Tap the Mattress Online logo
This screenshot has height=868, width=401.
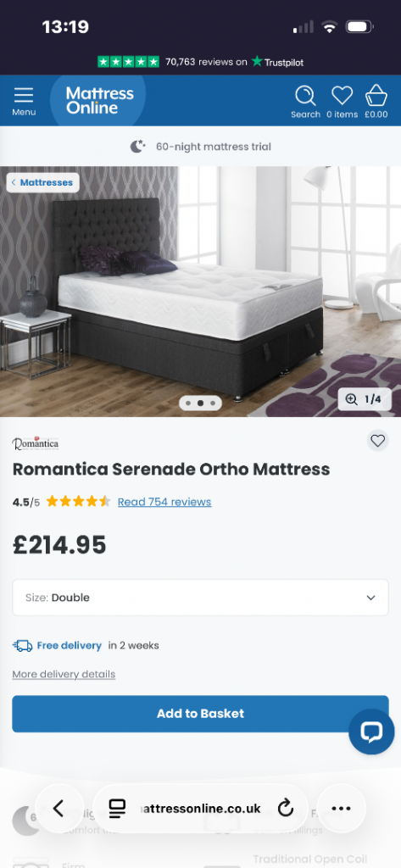[99, 101]
